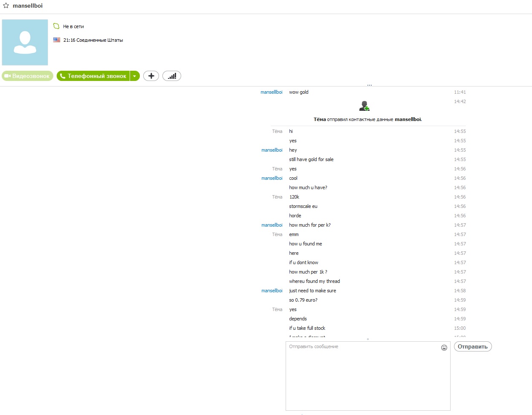Select the message 'horde'
The image size is (532, 415).
(x=295, y=216)
